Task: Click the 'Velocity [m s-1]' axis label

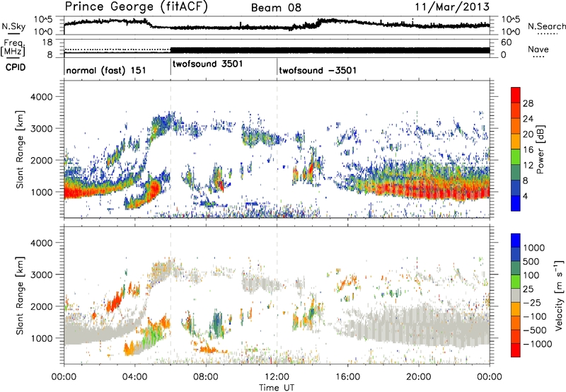Action: click(x=559, y=295)
